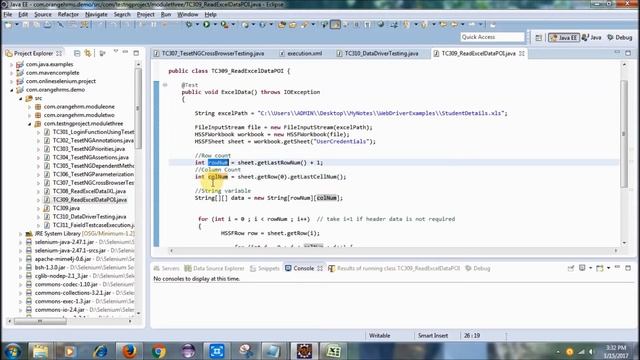640x360 pixels.
Task: Click the Run External Tools icon
Action: (224, 25)
